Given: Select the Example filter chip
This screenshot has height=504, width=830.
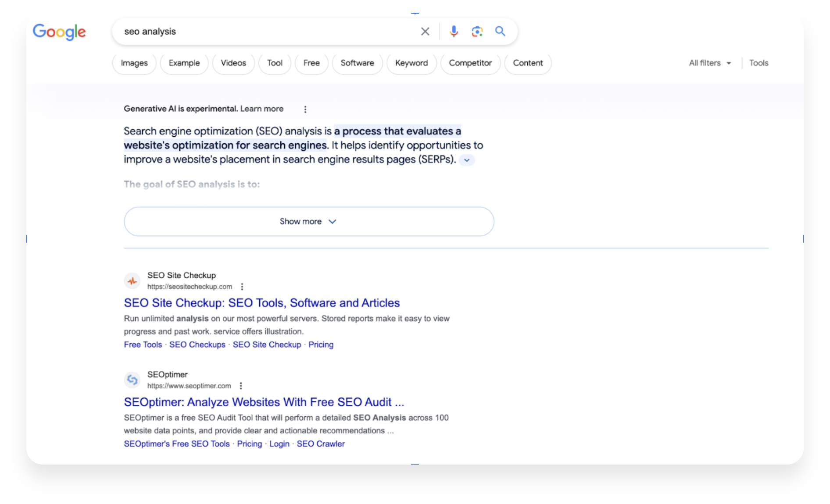Looking at the screenshot, I should click(184, 63).
